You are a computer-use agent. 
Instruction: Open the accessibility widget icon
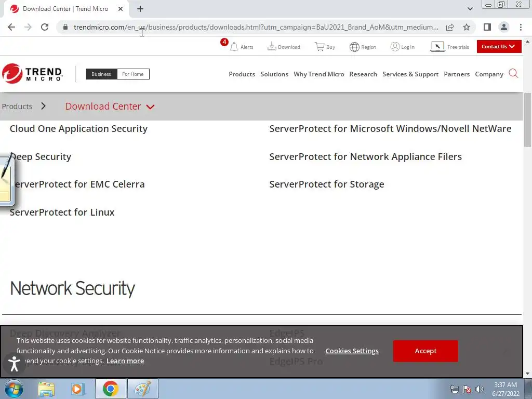[x=14, y=363]
